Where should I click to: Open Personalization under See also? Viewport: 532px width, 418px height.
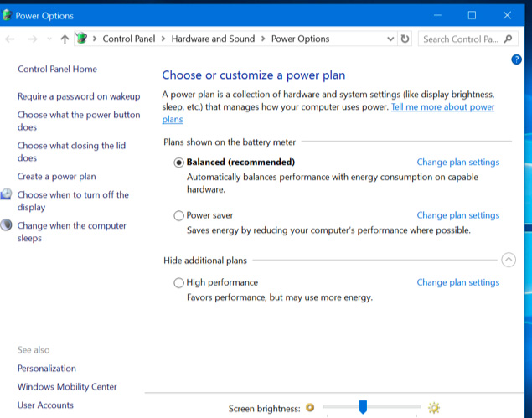tap(47, 369)
